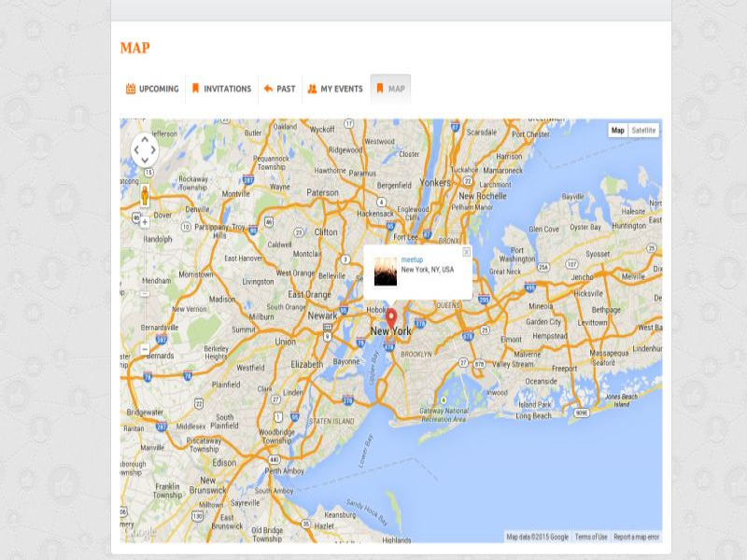Click the zoom in plus button
Screen dimensions: 747x560
point(145,222)
